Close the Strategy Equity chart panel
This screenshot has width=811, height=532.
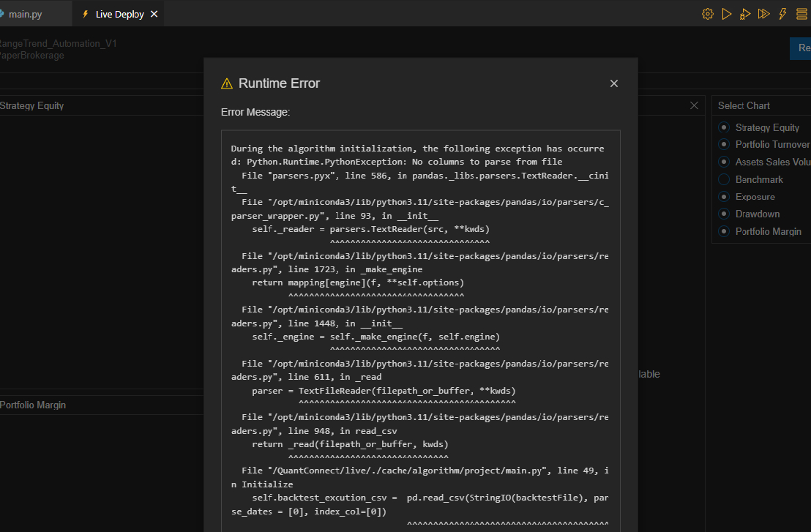[x=694, y=105]
